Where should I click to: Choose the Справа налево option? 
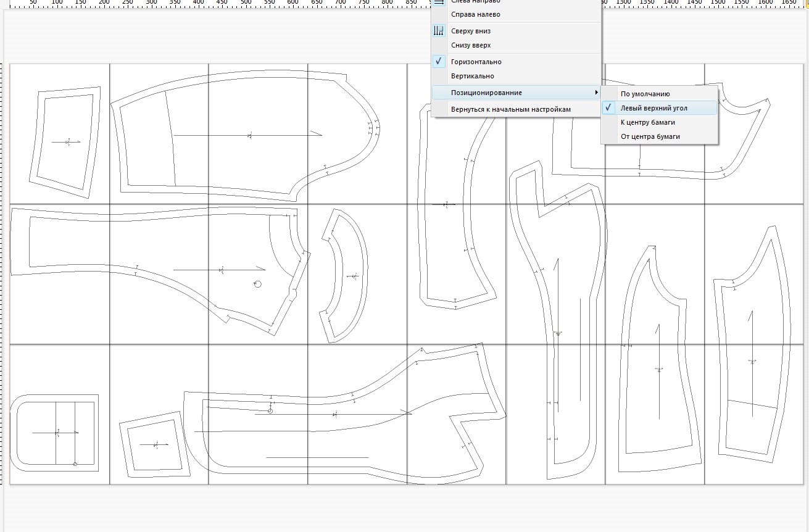click(475, 14)
